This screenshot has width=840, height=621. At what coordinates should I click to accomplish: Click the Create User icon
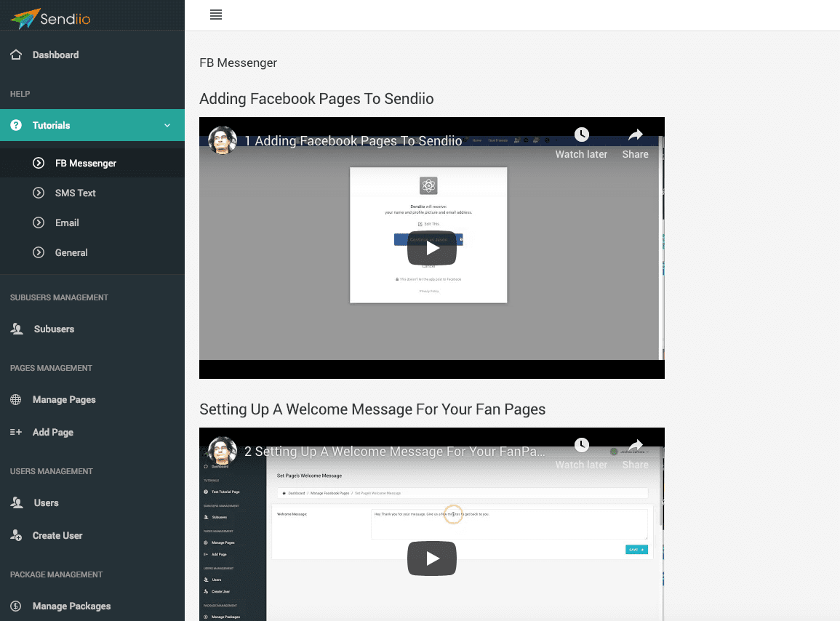(16, 535)
